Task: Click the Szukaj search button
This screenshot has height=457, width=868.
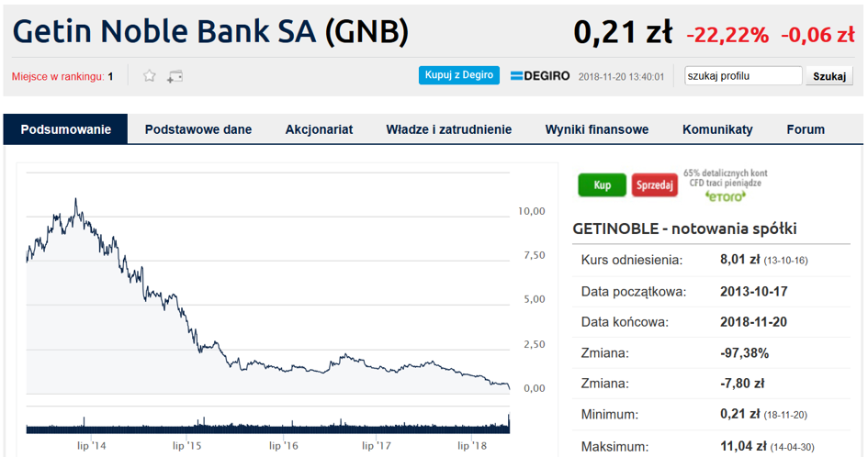Action: 829,76
